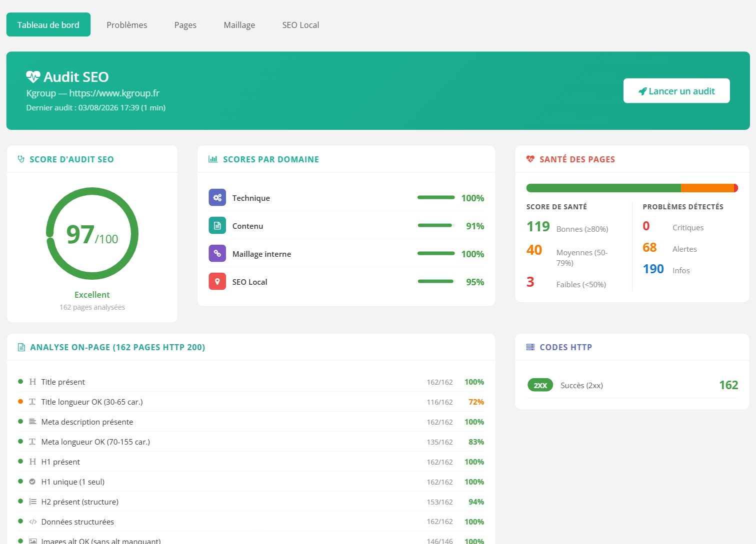The height and width of the screenshot is (544, 756).
Task: Click the 153/162 count
Action: click(439, 502)
